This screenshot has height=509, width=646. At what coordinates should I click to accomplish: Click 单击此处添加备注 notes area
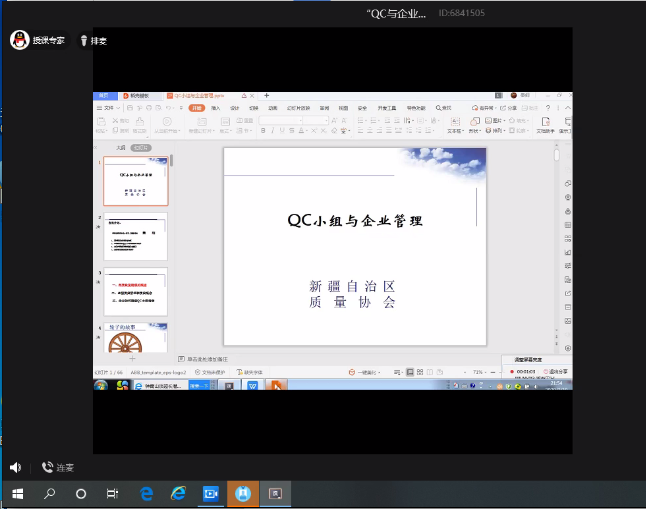tap(207, 358)
